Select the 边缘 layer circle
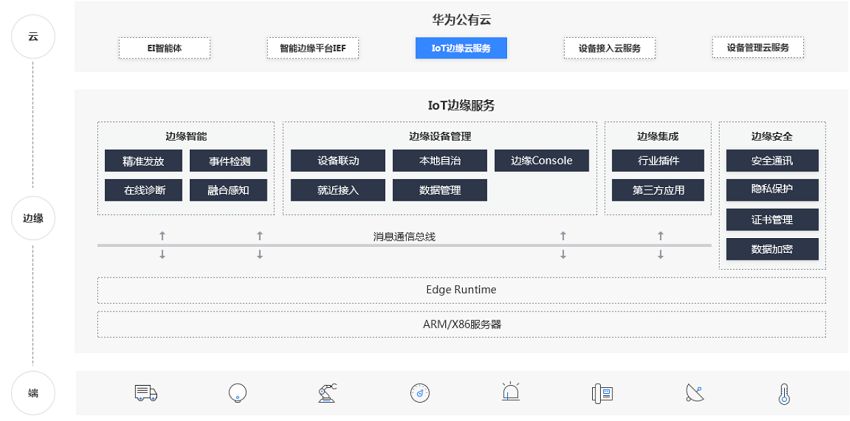Screen dimensions: 850x421 pos(33,218)
